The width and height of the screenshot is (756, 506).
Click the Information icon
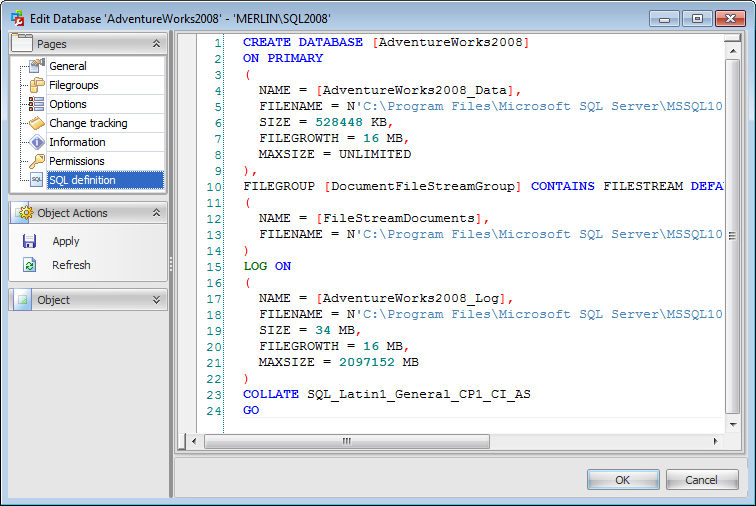(37, 142)
